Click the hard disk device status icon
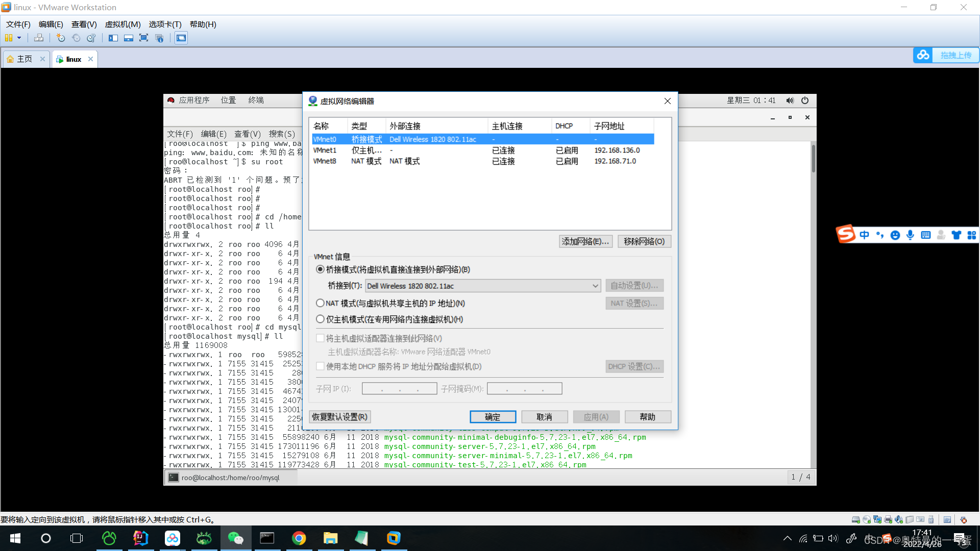 click(856, 519)
